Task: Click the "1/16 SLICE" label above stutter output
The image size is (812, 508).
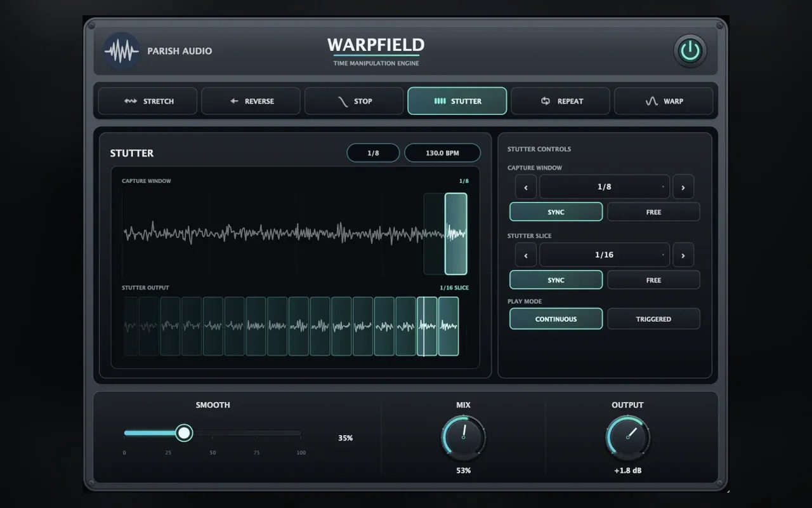Action: point(455,288)
